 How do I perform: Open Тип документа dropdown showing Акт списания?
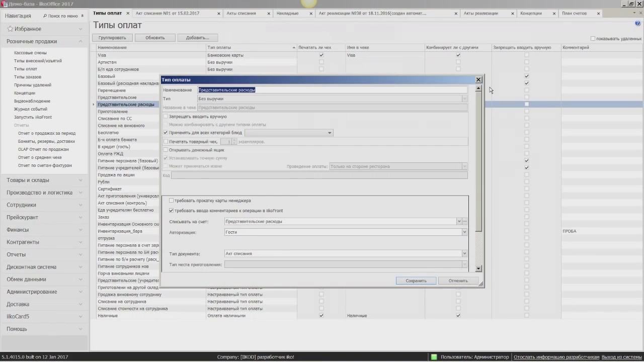[464, 253]
